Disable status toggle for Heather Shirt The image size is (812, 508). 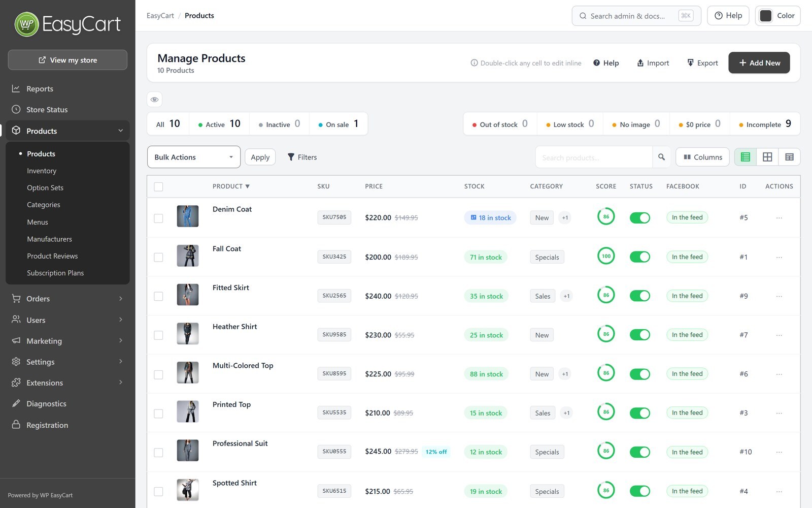pos(640,335)
